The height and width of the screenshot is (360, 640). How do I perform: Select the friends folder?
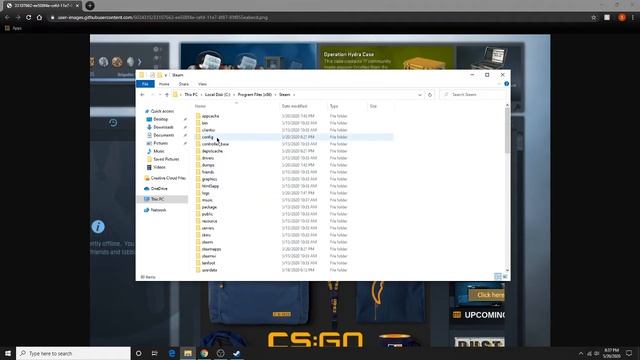[208, 172]
